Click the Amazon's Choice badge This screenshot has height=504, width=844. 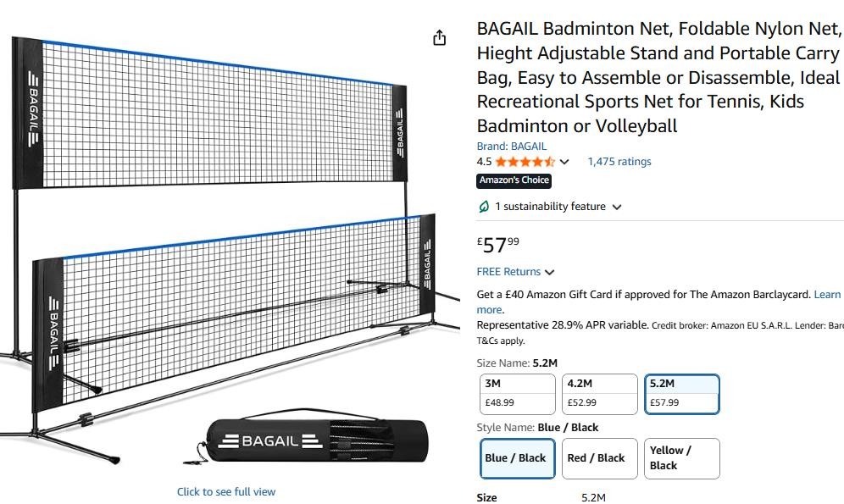tap(514, 180)
